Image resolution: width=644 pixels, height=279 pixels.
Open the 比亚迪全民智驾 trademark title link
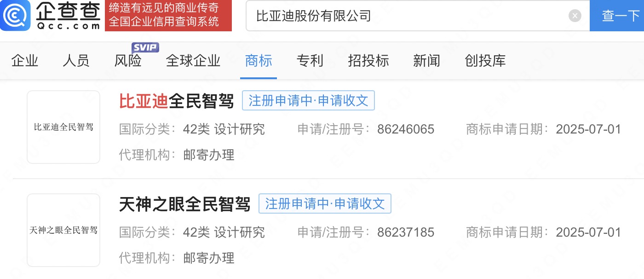(x=177, y=101)
